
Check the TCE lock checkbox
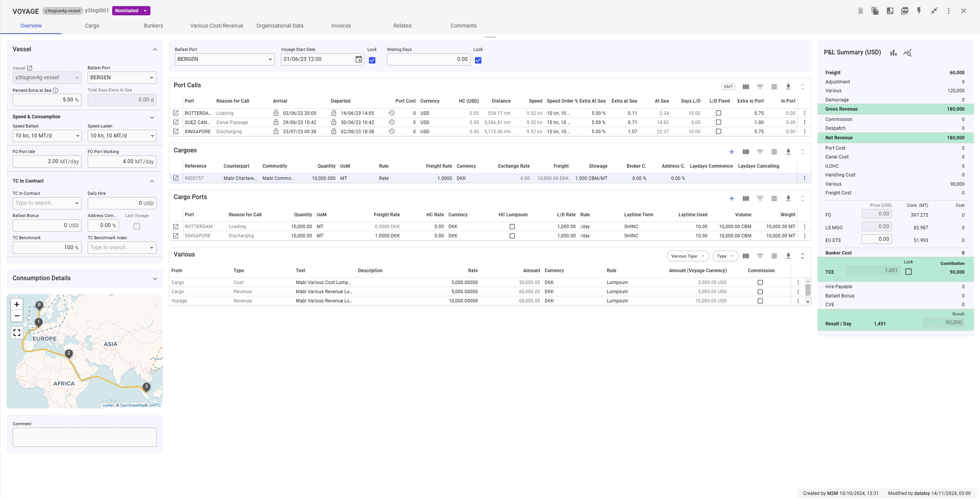pos(909,272)
